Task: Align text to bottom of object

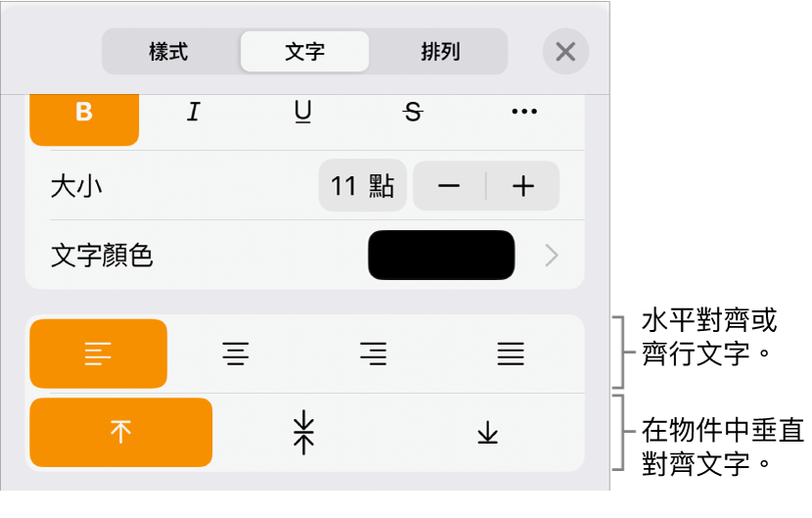Action: click(487, 432)
